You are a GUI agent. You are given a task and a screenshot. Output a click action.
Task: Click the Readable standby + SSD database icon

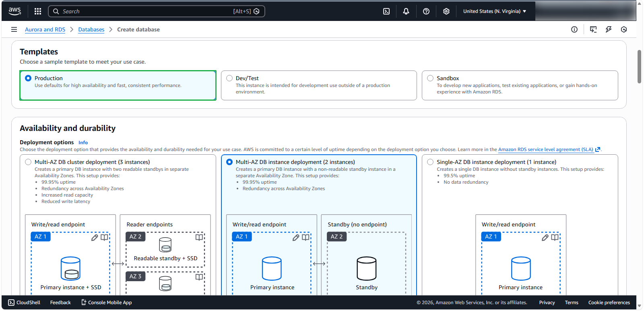165,245
